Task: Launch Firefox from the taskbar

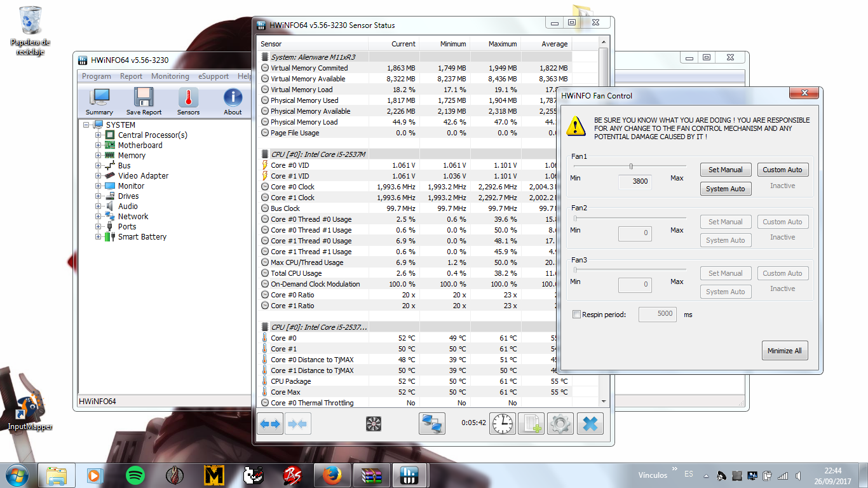Action: pyautogui.click(x=332, y=475)
